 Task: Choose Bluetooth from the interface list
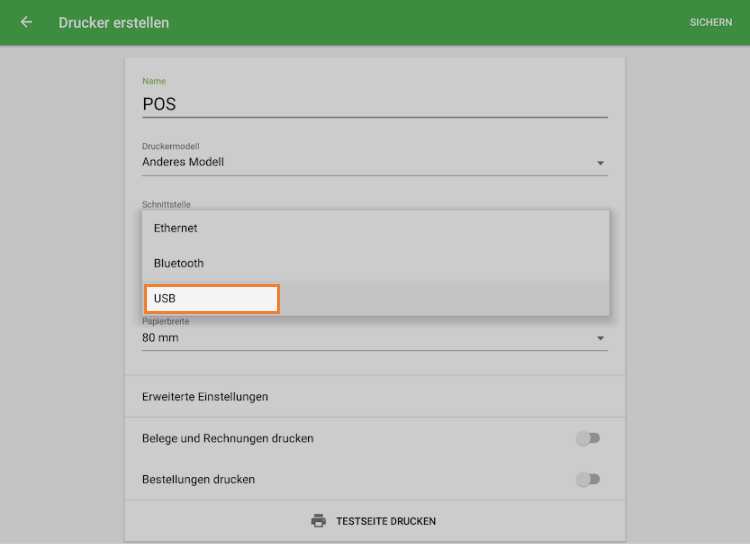pos(375,263)
